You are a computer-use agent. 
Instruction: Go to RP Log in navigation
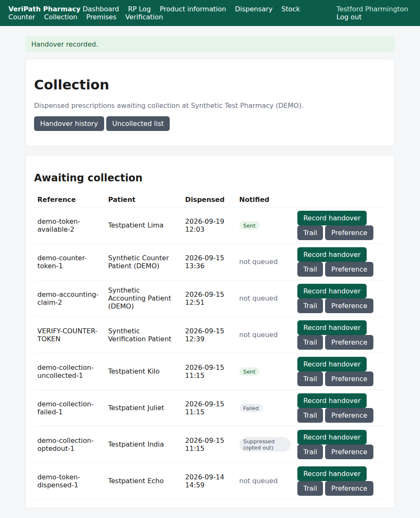pyautogui.click(x=139, y=9)
